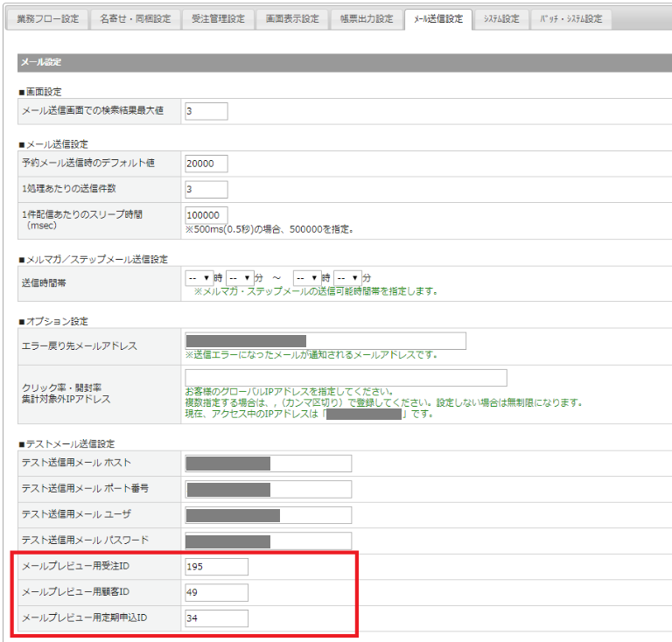This screenshot has width=672, height=642.
Task: Select the メールプレビュー用顧客ID input
Action: pyautogui.click(x=217, y=592)
